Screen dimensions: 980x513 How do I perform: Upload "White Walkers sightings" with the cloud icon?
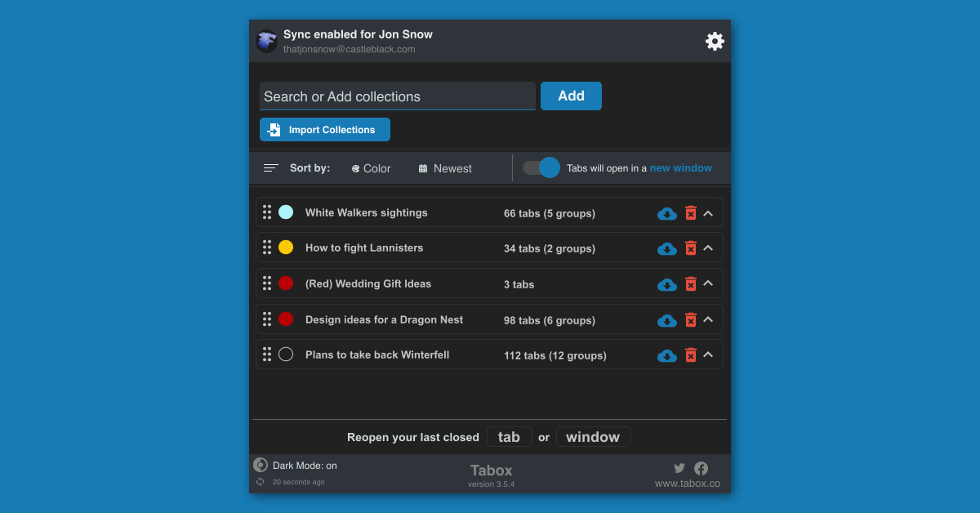(x=666, y=212)
